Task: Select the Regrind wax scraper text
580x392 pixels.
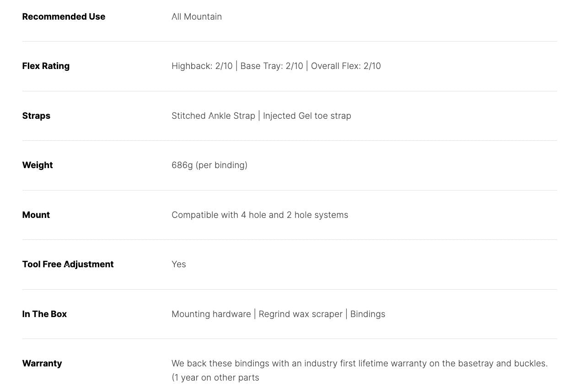Action: click(301, 314)
